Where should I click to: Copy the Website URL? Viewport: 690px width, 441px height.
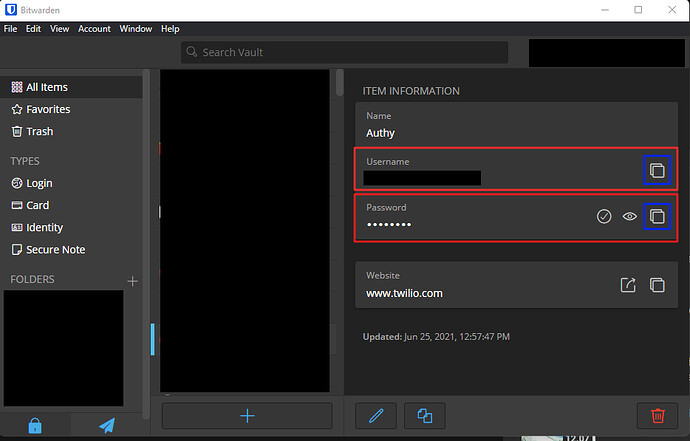(x=657, y=285)
